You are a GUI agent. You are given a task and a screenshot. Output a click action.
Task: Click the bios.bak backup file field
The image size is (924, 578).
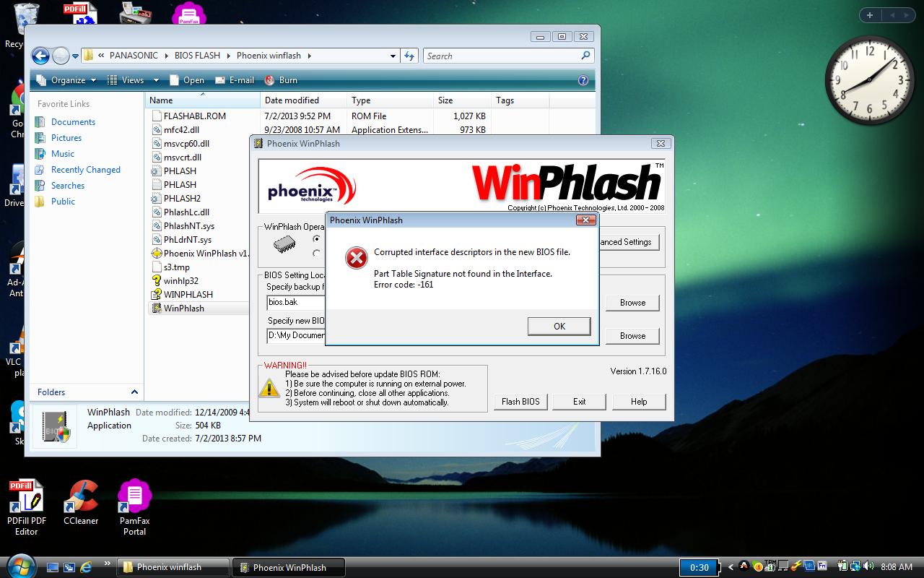click(296, 303)
